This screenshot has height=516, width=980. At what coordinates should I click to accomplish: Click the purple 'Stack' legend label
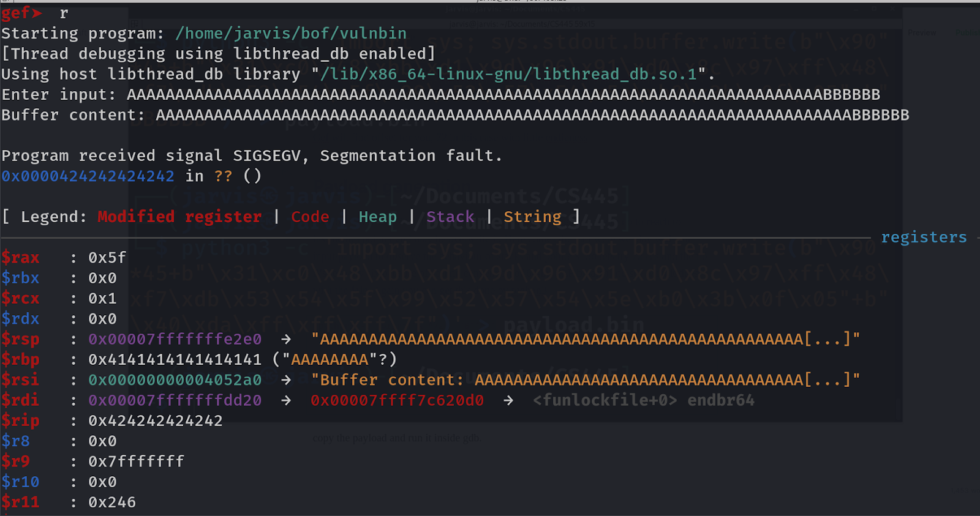(450, 217)
